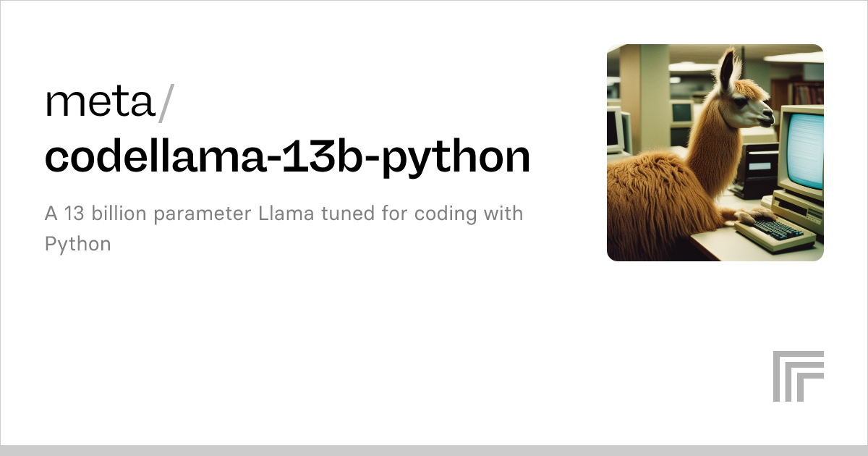Click the Replicate logo icon
868x456 pixels.
tap(798, 376)
